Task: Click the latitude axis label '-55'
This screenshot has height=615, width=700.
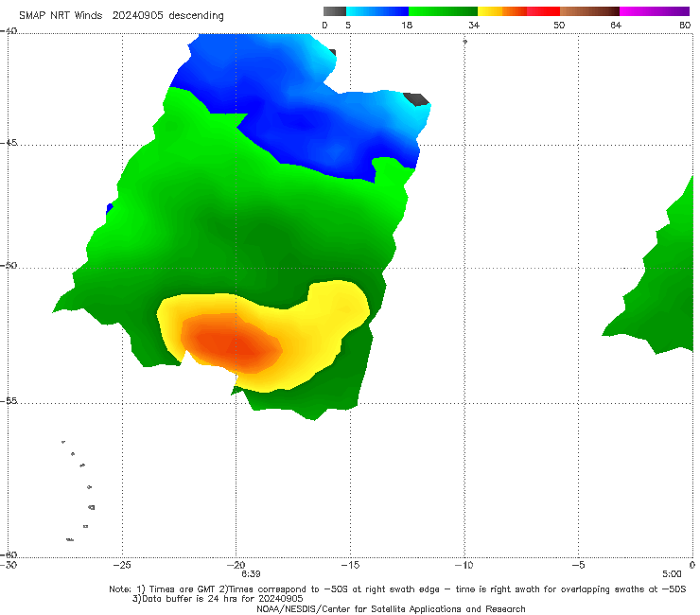Action: pos(9,401)
